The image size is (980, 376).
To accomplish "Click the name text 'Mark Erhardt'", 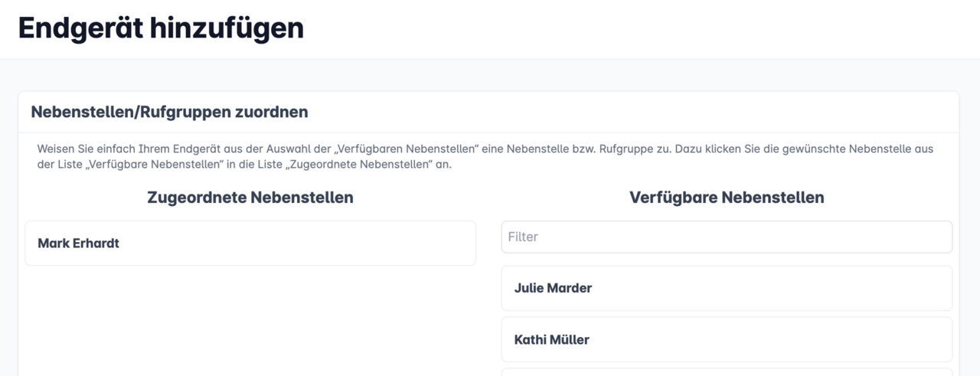I will [78, 244].
